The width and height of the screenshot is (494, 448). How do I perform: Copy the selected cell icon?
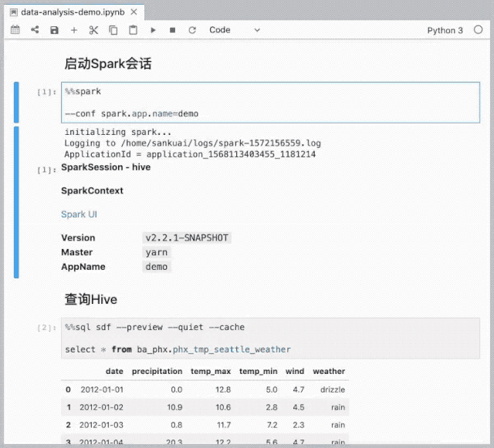point(113,30)
